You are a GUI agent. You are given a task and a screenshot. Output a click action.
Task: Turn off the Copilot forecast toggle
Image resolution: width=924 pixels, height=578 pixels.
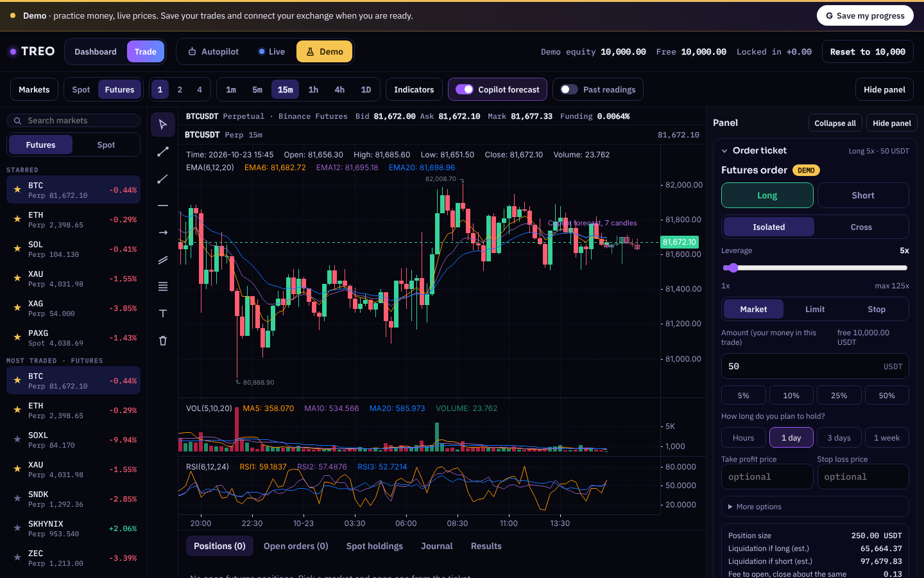465,90
